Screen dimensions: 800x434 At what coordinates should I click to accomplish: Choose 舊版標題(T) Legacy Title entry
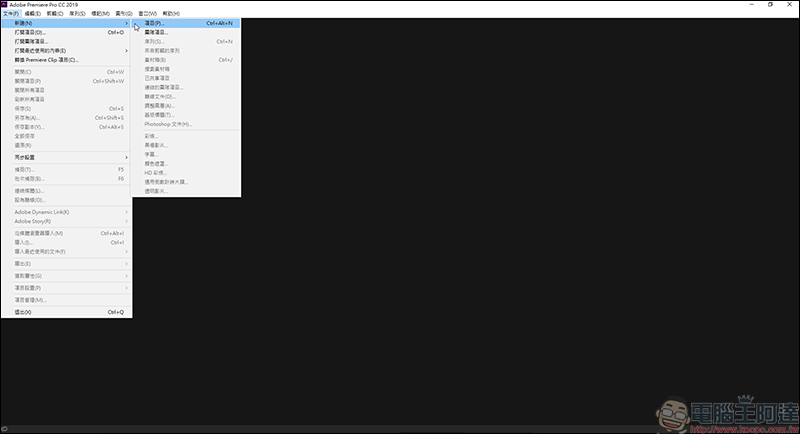coord(186,115)
